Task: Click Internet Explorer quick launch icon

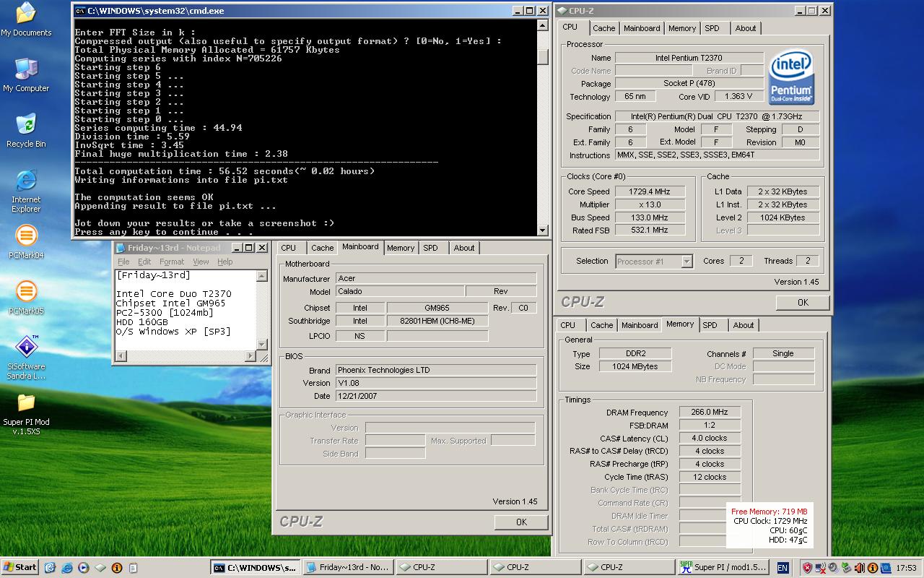Action: click(x=66, y=568)
